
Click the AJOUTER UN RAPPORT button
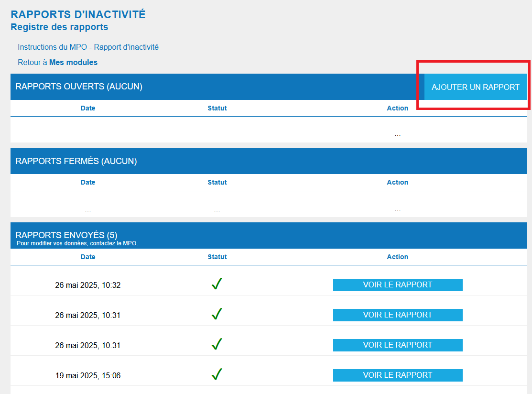pyautogui.click(x=475, y=87)
